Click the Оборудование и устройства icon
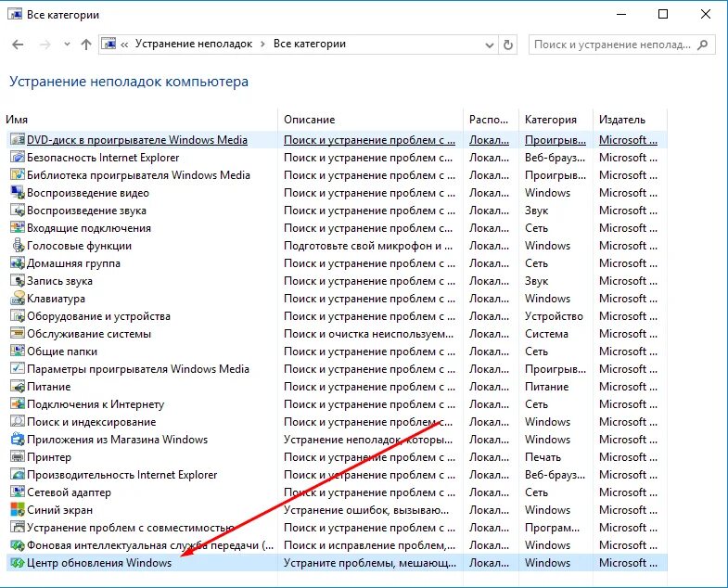This screenshot has height=588, width=728. click(x=18, y=316)
